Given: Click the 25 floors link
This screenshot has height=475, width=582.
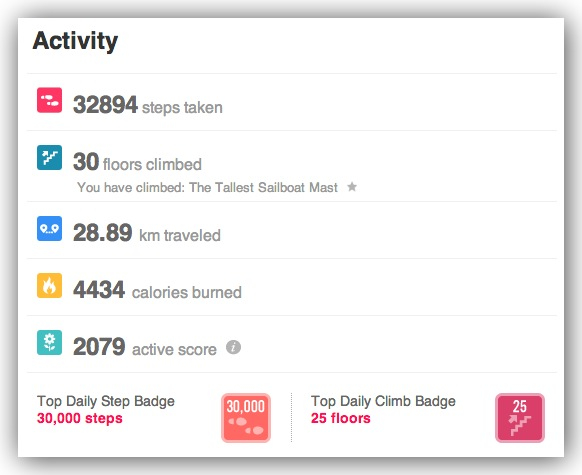Looking at the screenshot, I should click(340, 418).
